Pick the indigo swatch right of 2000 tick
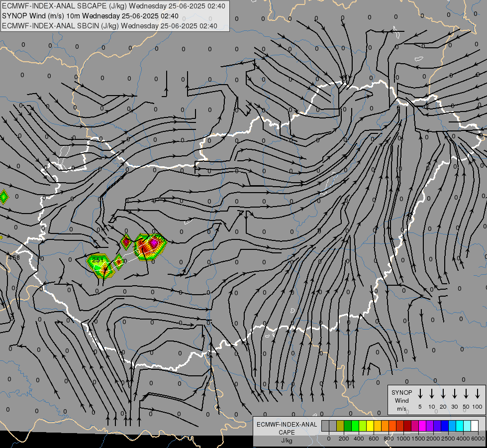The width and height of the screenshot is (487, 448). 437,426
